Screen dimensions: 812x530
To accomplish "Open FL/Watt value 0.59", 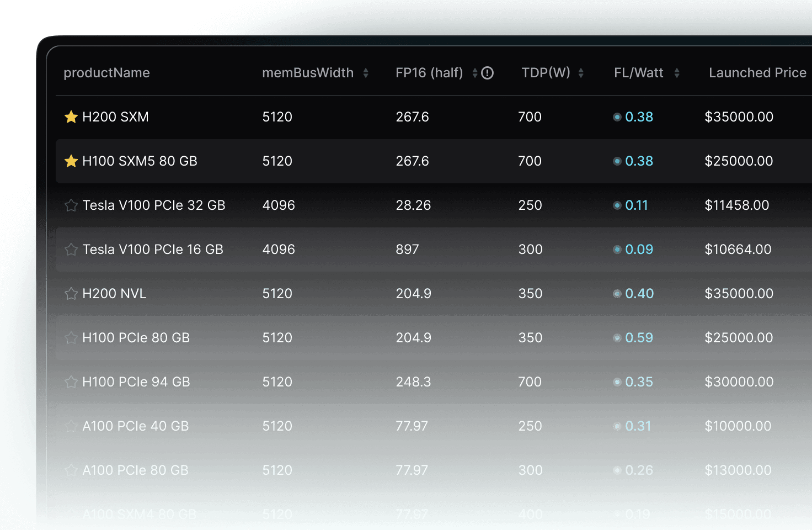I will pyautogui.click(x=639, y=338).
